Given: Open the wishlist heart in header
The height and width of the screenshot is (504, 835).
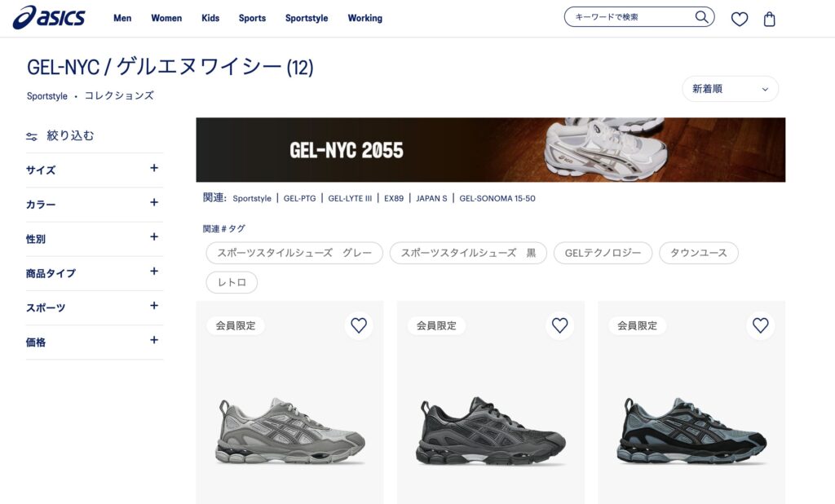Looking at the screenshot, I should point(739,20).
